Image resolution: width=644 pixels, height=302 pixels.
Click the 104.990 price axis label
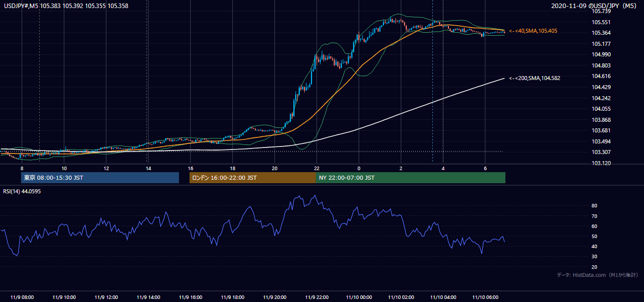(x=601, y=54)
